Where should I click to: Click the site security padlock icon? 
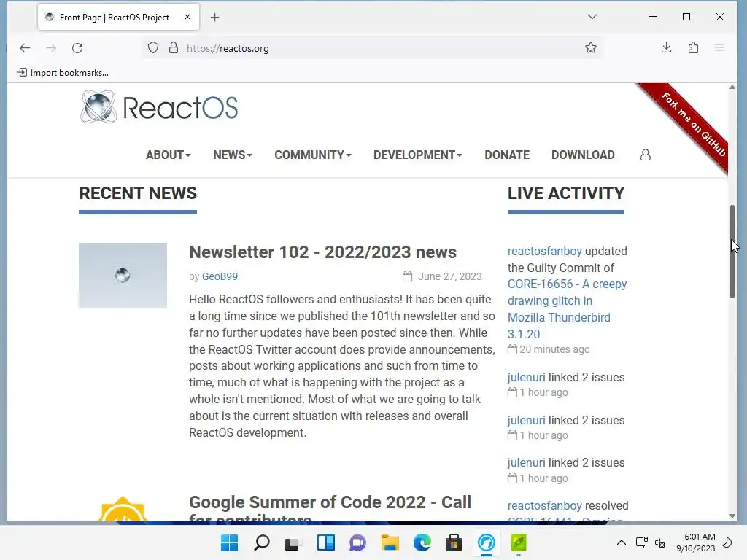coord(174,48)
